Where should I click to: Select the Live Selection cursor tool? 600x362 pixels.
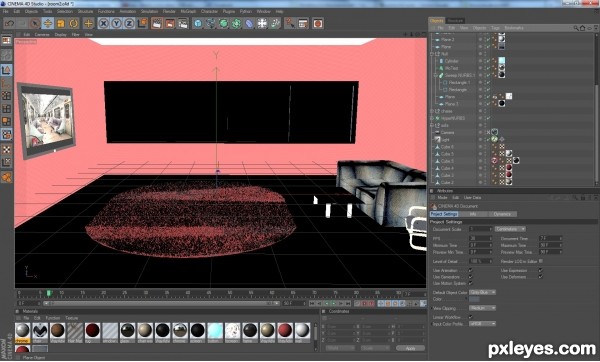point(35,24)
